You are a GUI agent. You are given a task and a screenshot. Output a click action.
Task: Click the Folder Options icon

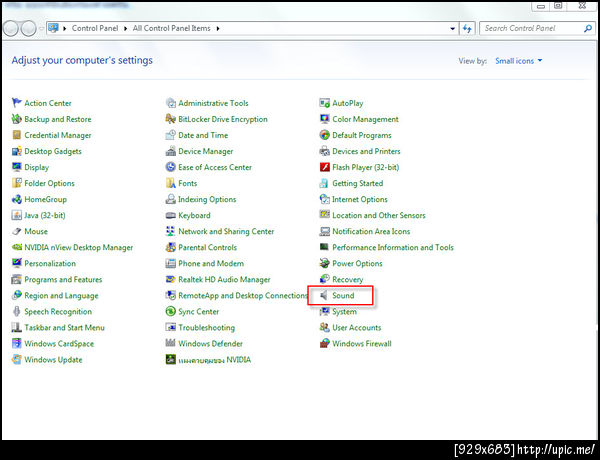(16, 183)
